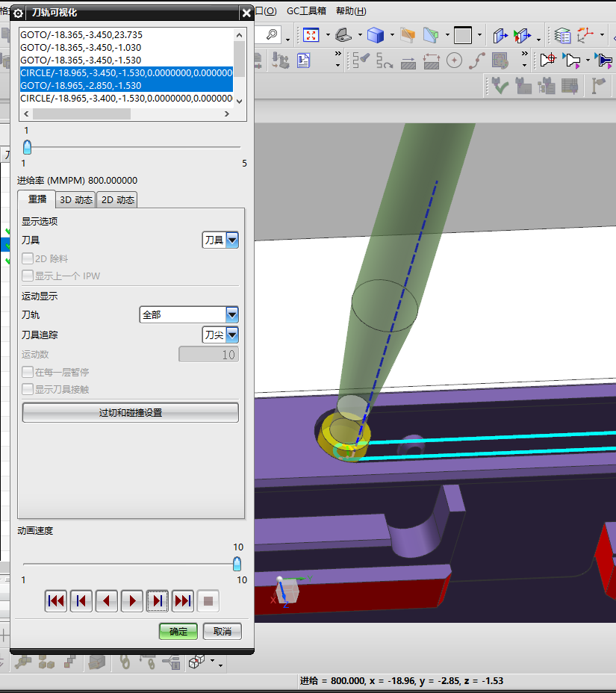Viewport: 616px width, 693px height.
Task: Select line CIRCLE/-18.965,-3.400,-1.530
Action: (x=126, y=98)
